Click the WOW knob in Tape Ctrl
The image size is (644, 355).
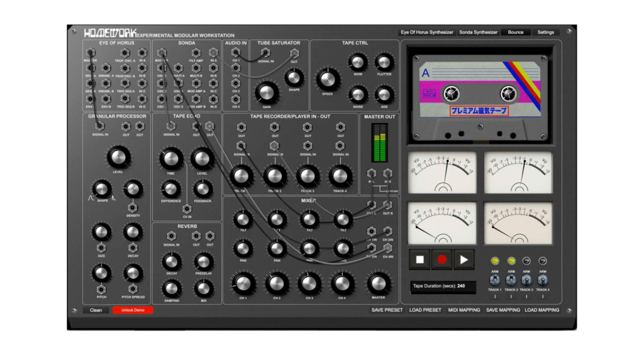[357, 62]
